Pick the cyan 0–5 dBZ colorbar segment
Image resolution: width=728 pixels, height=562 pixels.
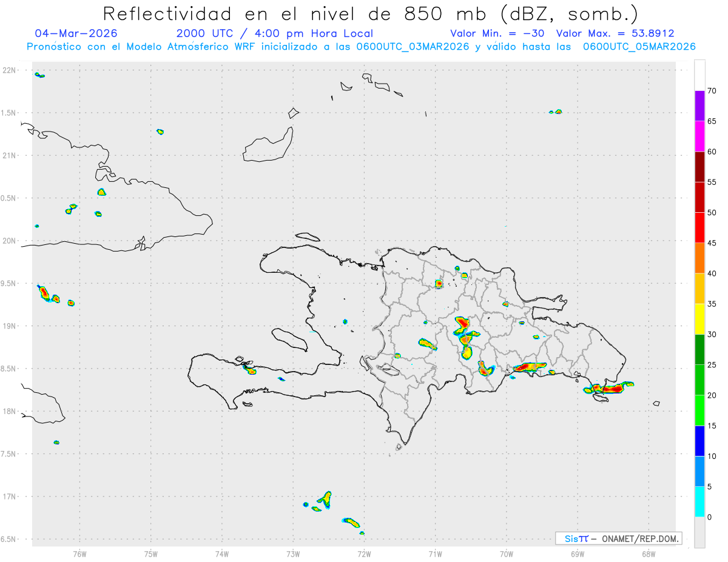click(699, 502)
